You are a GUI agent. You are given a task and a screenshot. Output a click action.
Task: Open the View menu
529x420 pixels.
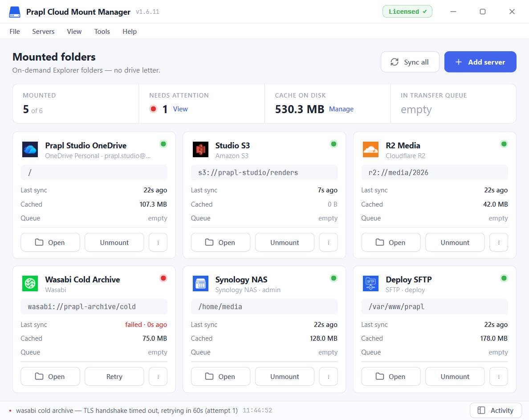click(x=74, y=31)
